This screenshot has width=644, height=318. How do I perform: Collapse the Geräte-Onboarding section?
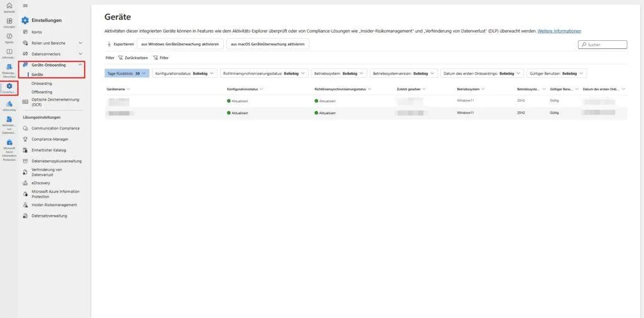tap(80, 65)
